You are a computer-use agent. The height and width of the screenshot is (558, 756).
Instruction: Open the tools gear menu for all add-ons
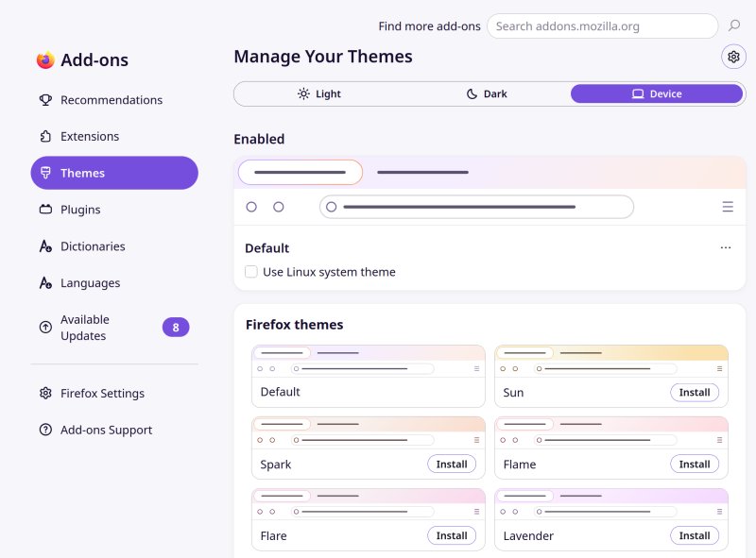[x=733, y=57]
